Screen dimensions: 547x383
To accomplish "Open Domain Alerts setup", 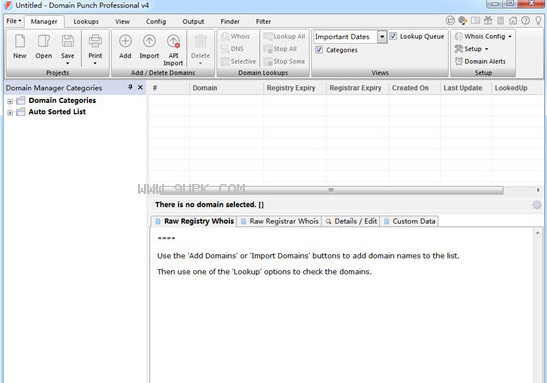I will (x=480, y=61).
